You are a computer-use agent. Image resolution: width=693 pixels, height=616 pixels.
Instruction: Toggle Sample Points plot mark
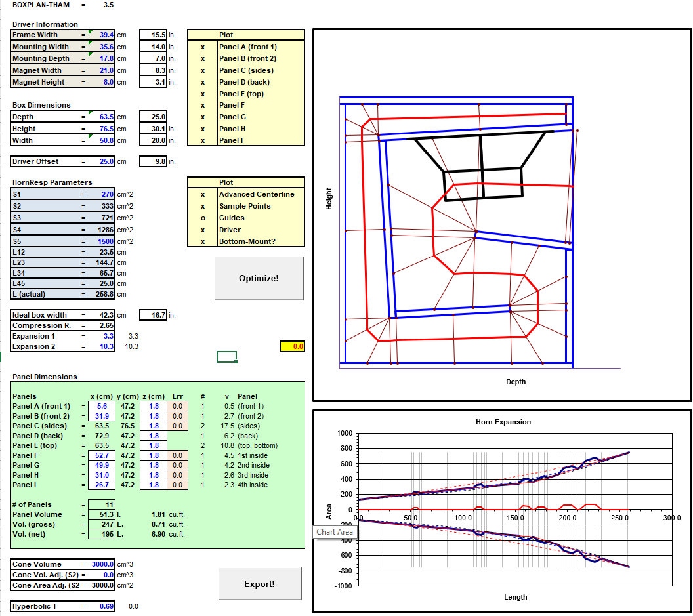pyautogui.click(x=203, y=207)
